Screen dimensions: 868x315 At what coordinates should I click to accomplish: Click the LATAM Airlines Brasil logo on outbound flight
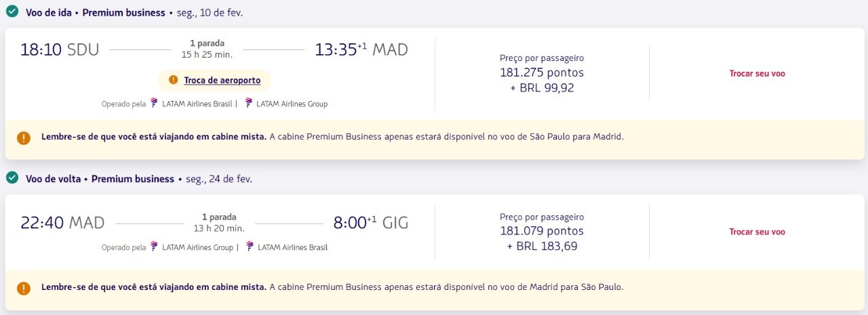154,103
